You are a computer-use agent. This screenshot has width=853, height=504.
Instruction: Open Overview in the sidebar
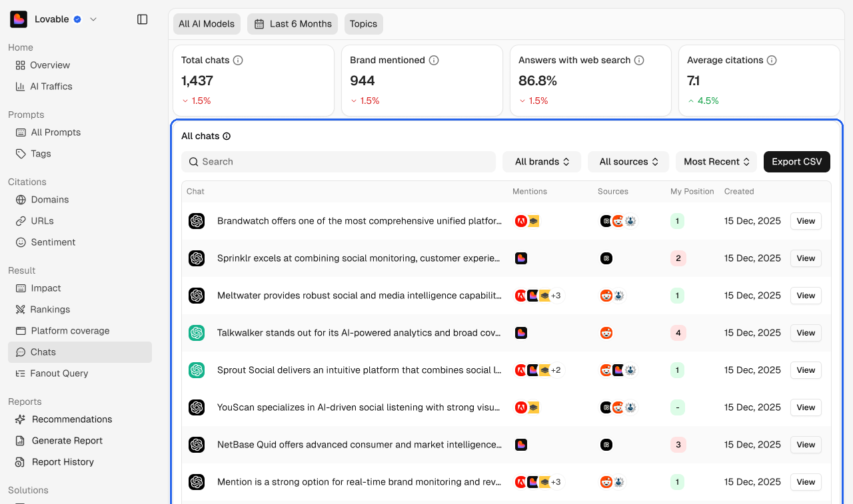tap(43, 65)
